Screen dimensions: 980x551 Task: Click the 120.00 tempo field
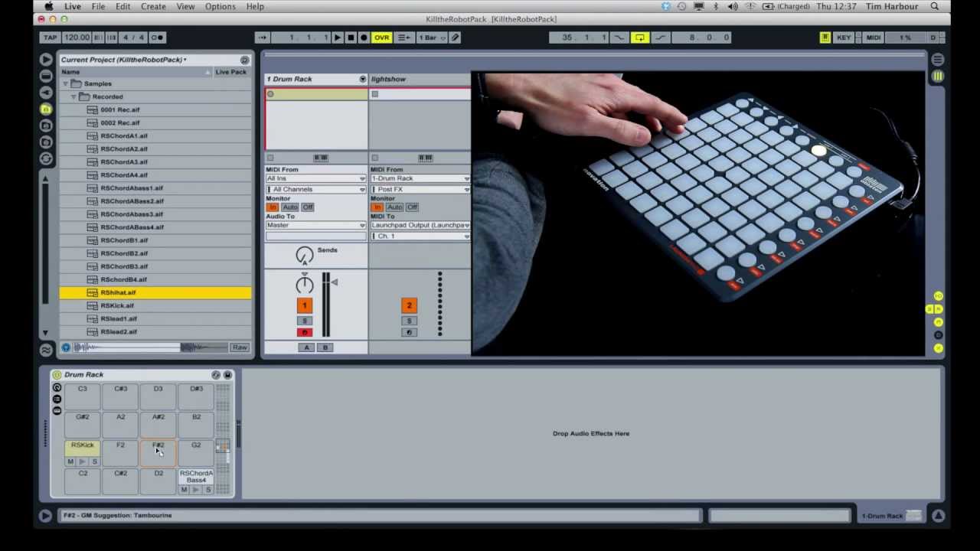(x=77, y=37)
